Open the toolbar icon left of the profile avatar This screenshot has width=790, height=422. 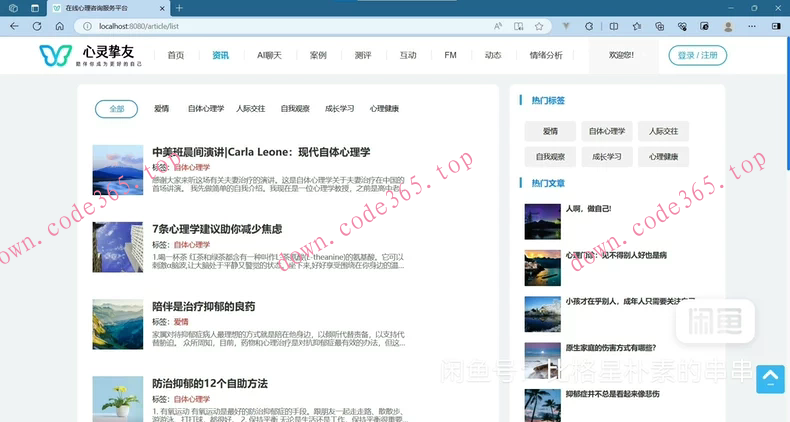click(704, 26)
